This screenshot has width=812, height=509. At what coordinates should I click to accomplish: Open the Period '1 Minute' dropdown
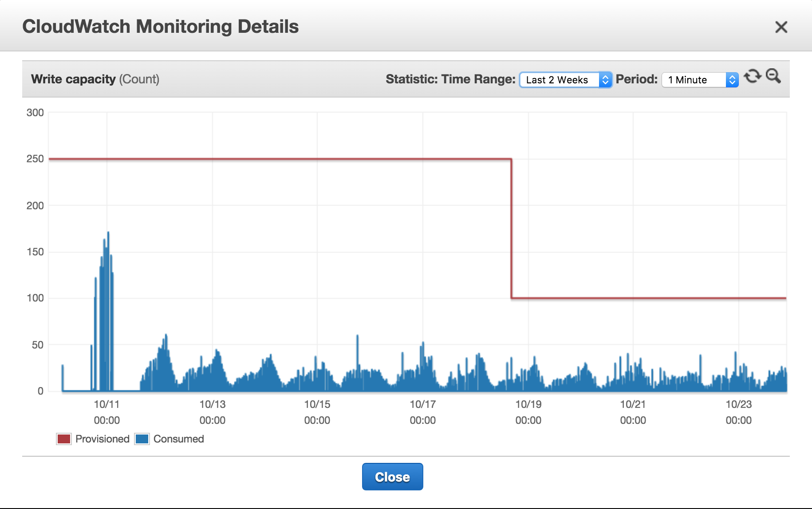(700, 80)
